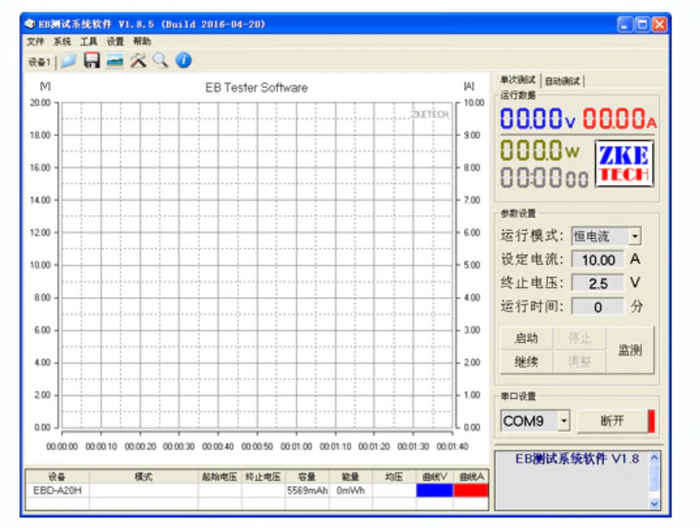This screenshot has height=528, width=700.
Task: Click the elapsed time readout 00:00:00
Action: point(544,178)
